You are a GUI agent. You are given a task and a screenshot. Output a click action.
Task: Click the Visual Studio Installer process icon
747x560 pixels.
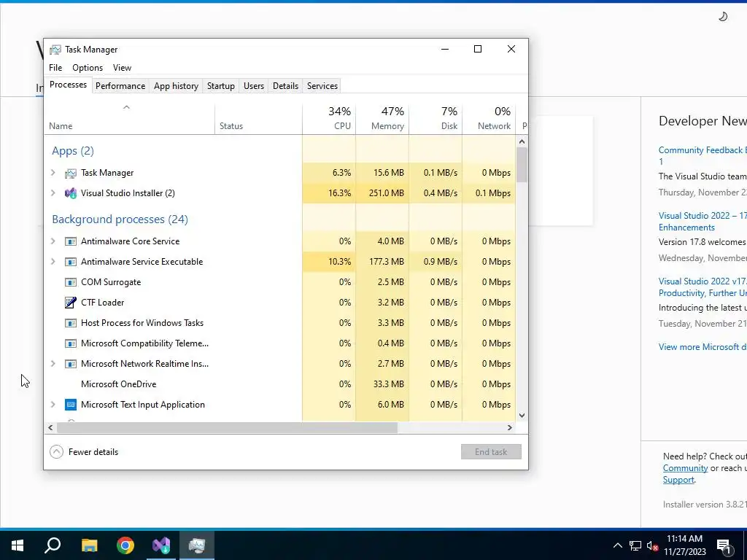tap(71, 193)
